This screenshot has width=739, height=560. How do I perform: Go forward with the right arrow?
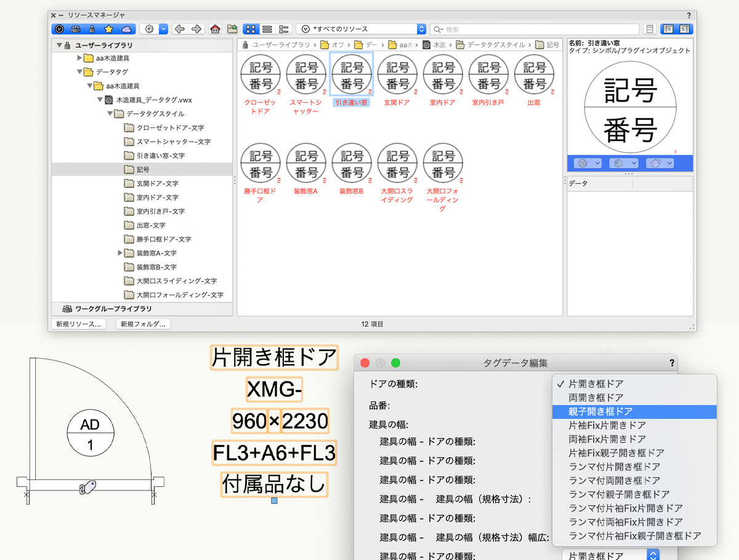[x=196, y=29]
